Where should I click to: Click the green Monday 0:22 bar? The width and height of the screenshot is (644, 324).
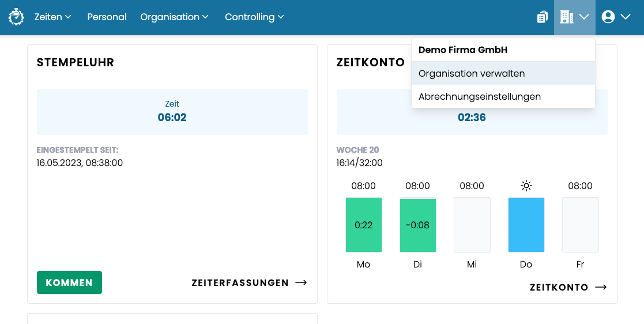tap(363, 225)
